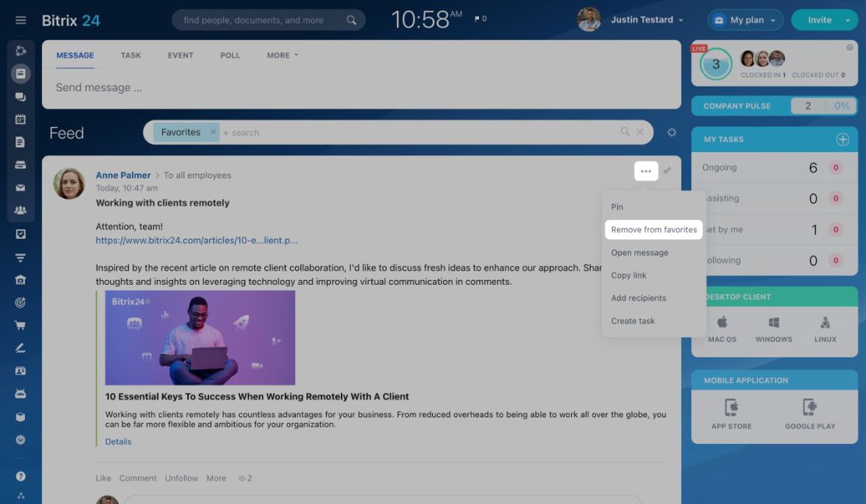
Task: Like Anne Palmer's post
Action: 103,478
